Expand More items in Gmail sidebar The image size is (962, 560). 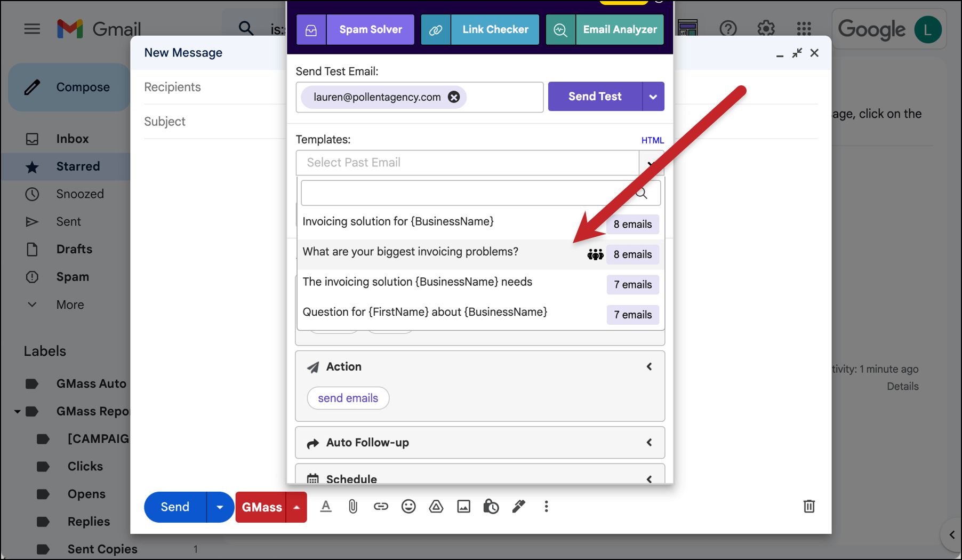point(69,305)
